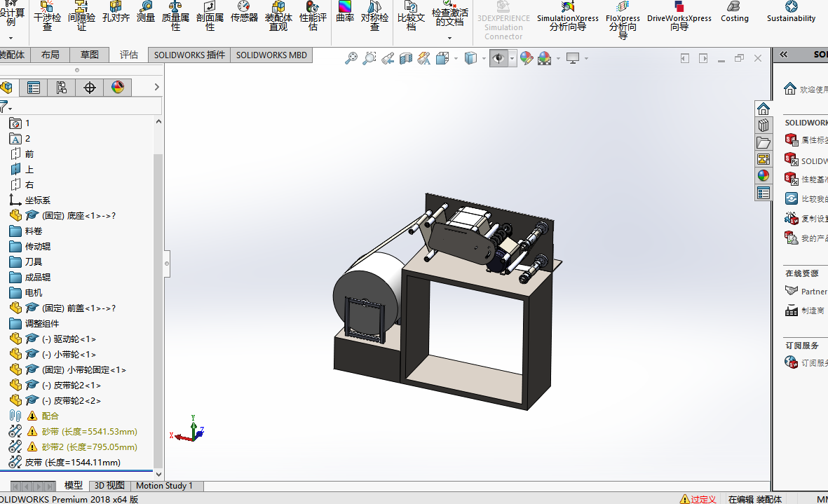Open the 对称检查 symmetry check
The width and height of the screenshot is (828, 504).
tap(374, 16)
